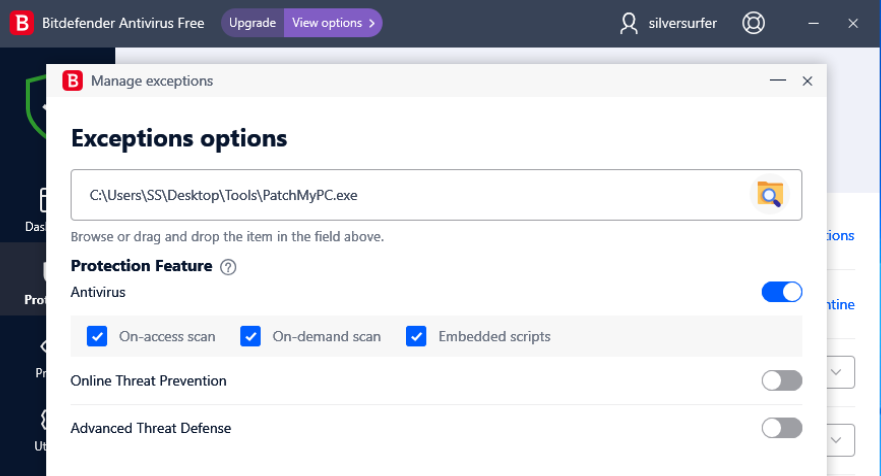
Task: Click the Protection Feature help icon
Action: pyautogui.click(x=228, y=267)
